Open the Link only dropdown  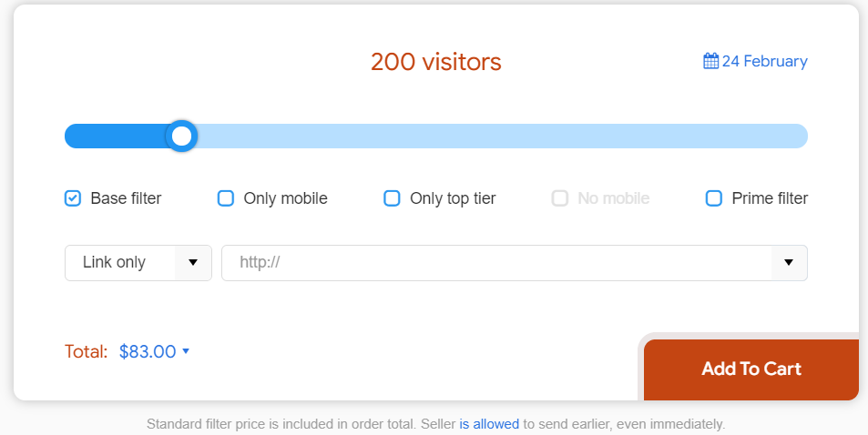tap(138, 263)
